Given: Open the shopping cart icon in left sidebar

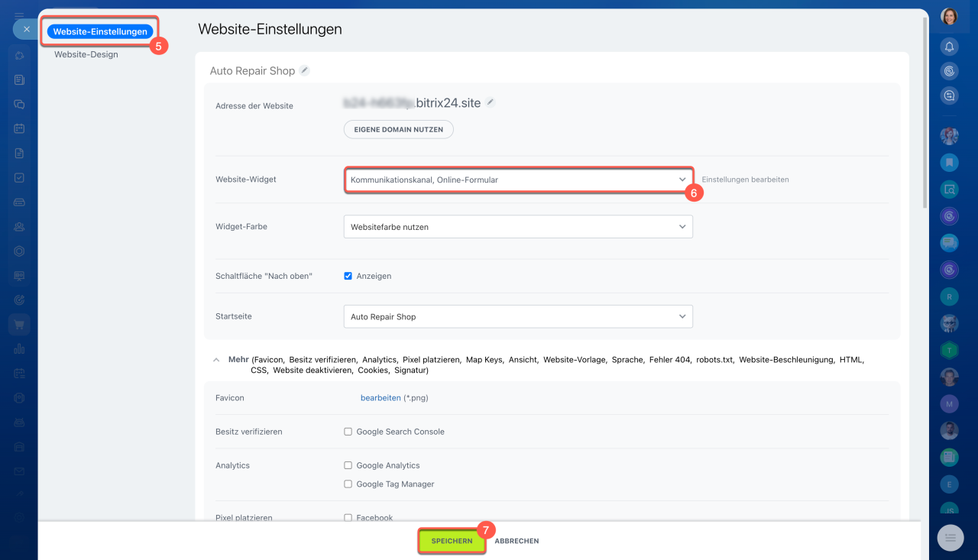Looking at the screenshot, I should coord(19,325).
